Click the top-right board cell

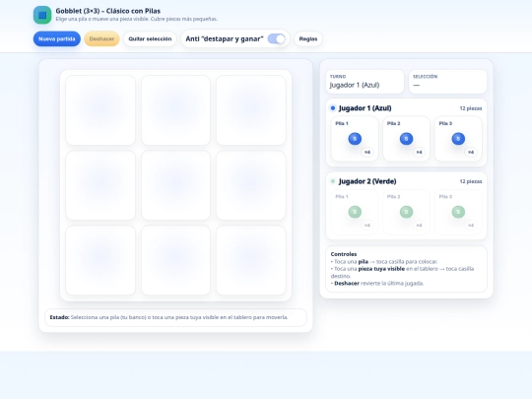click(x=251, y=110)
